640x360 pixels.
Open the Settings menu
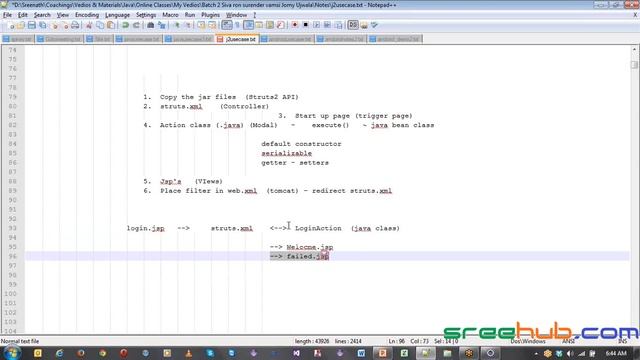click(146, 15)
